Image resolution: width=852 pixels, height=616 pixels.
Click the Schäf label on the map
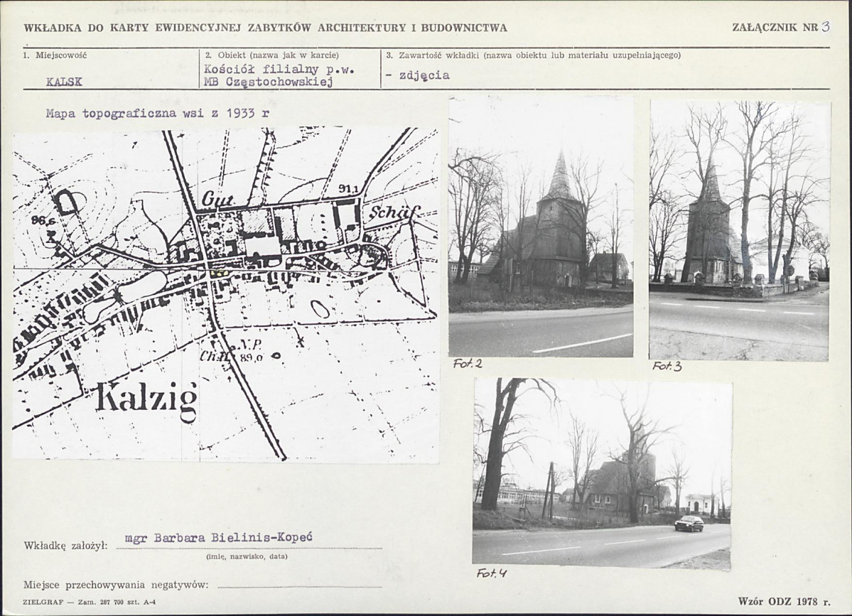click(389, 213)
